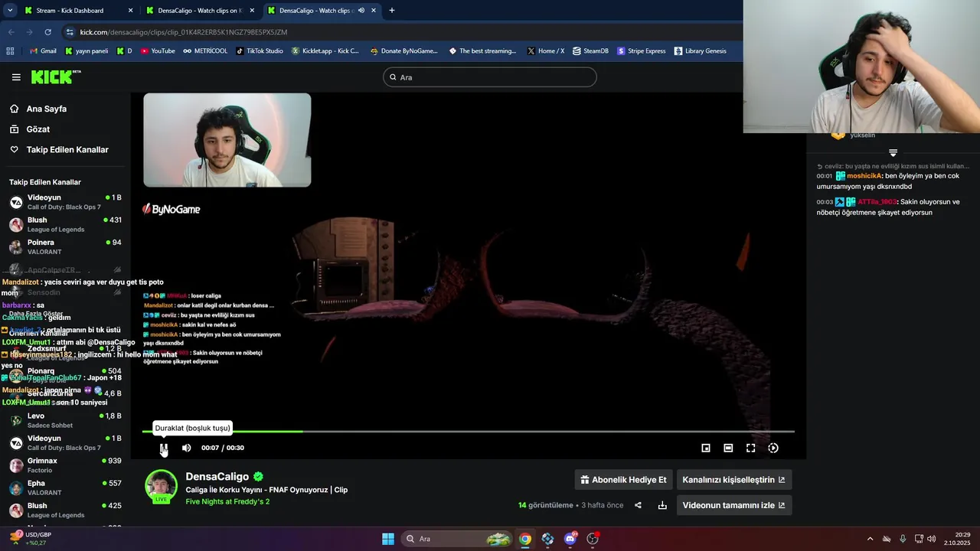Open Pionarq channel with 504 viewers
Screen dimensions: 980x551
pos(65,375)
